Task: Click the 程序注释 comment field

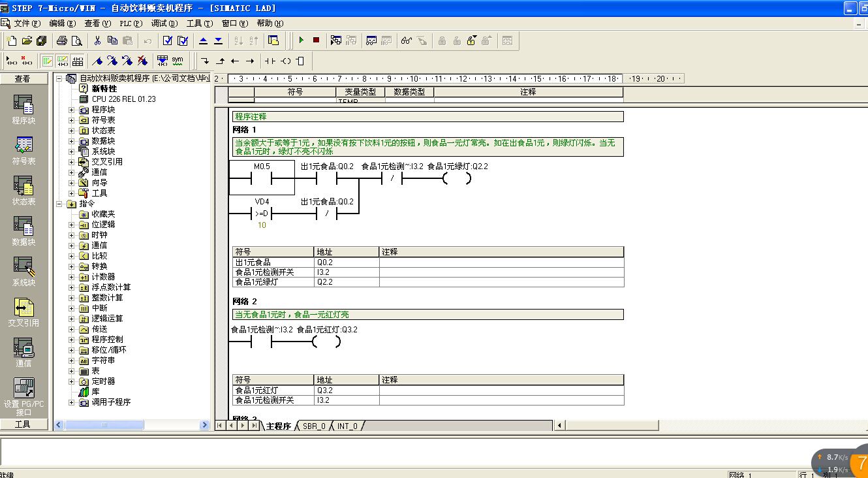Action: coord(427,117)
